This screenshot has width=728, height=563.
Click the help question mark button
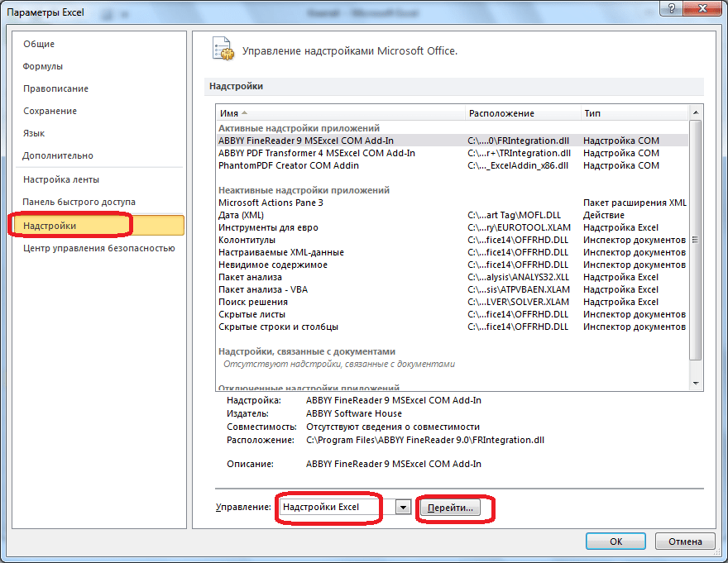click(x=673, y=8)
